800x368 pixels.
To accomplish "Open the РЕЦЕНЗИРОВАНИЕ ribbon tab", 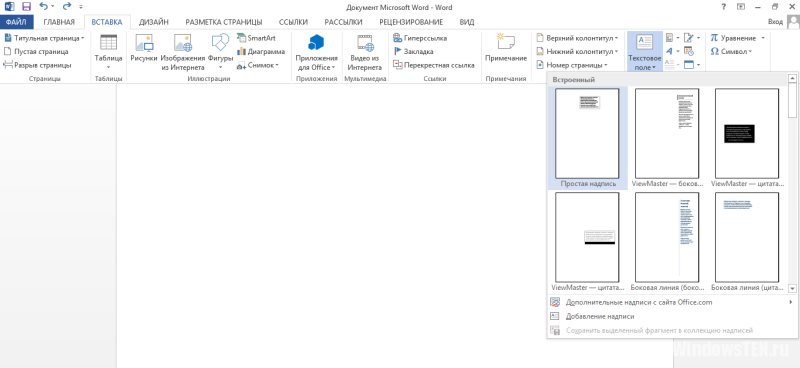I will point(411,22).
